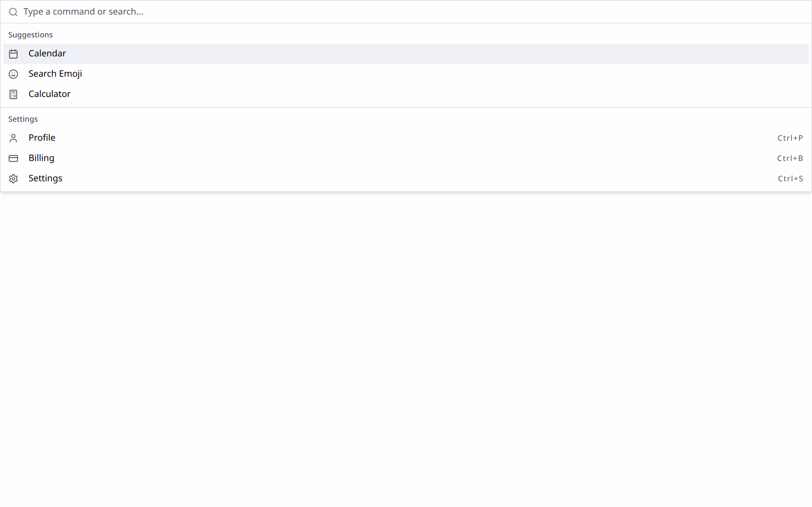
Task: Click the magnifying glass search icon
Action: click(13, 12)
